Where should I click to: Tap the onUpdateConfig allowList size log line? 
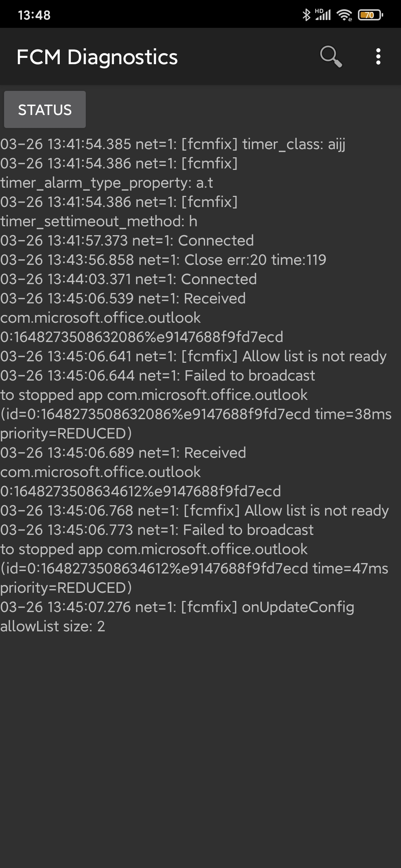click(x=177, y=606)
